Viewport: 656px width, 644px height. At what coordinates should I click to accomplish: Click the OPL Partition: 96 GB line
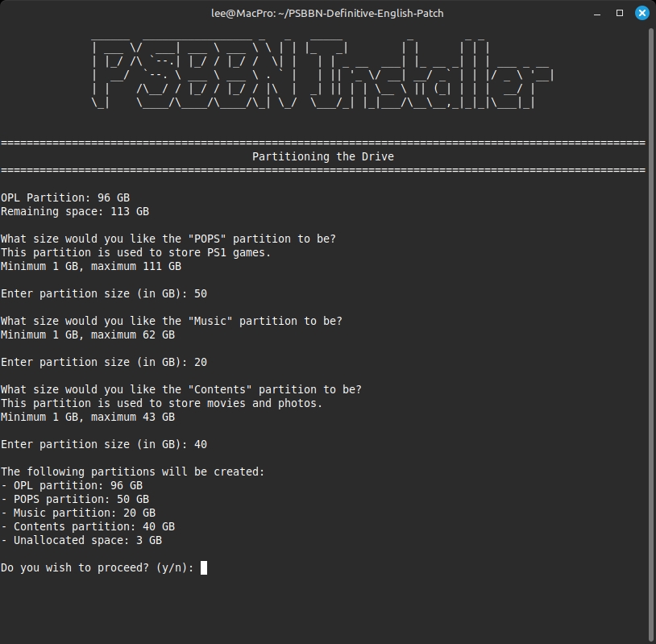coord(65,197)
